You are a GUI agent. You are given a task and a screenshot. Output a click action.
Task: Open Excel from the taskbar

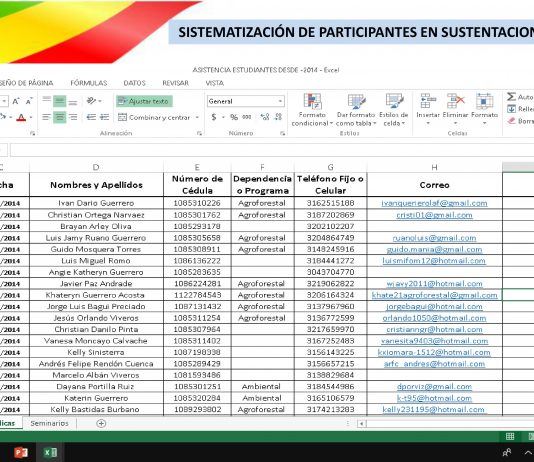point(50,452)
